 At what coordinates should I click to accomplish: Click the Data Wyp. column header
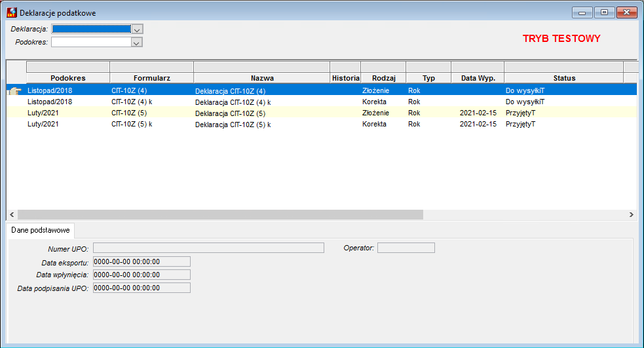point(478,78)
